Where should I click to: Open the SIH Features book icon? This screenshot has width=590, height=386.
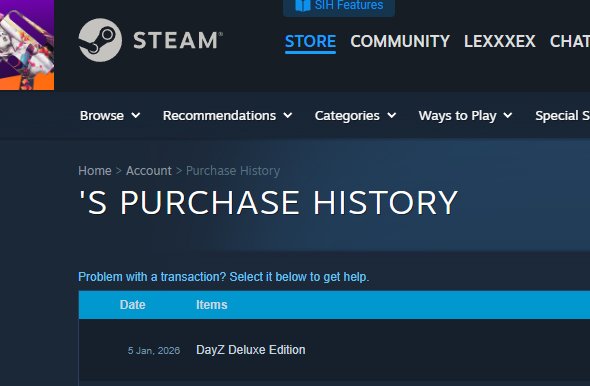[303, 5]
